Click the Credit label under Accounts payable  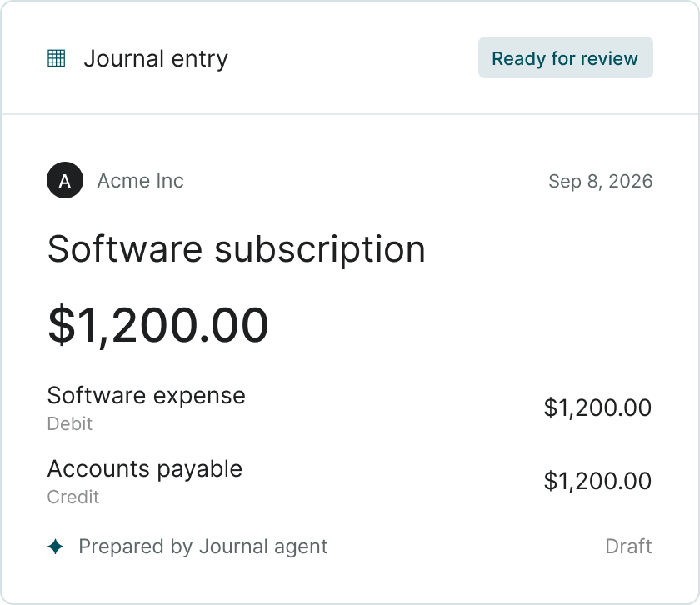tap(72, 497)
